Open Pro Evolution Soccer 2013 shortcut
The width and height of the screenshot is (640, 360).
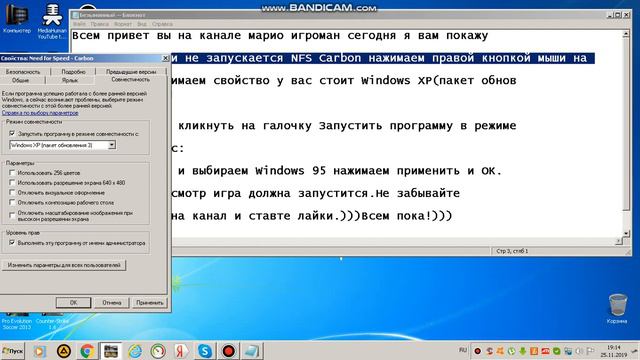(17, 322)
